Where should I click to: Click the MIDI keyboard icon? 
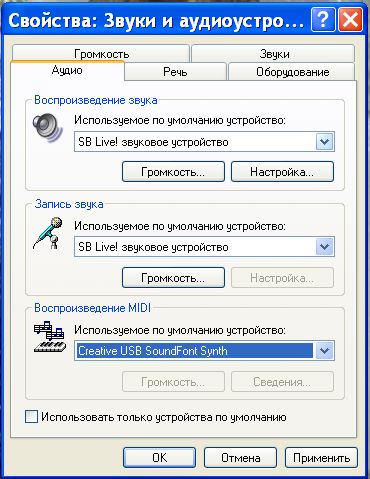(x=50, y=337)
